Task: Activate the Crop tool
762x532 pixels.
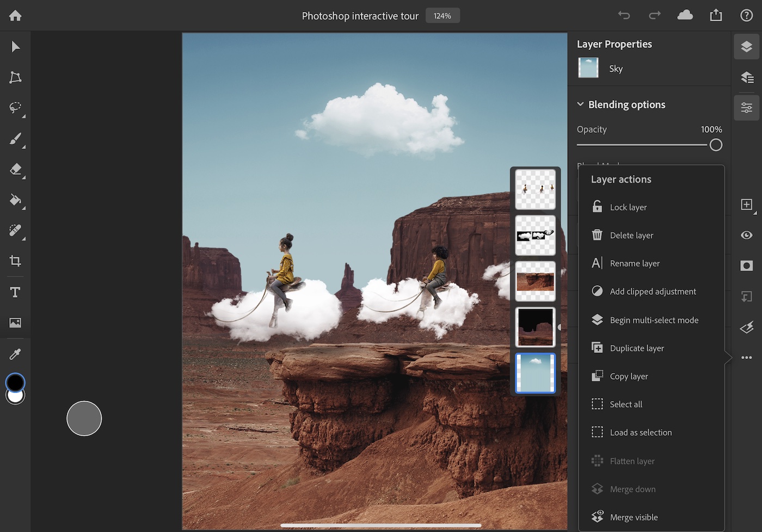Action: [15, 261]
